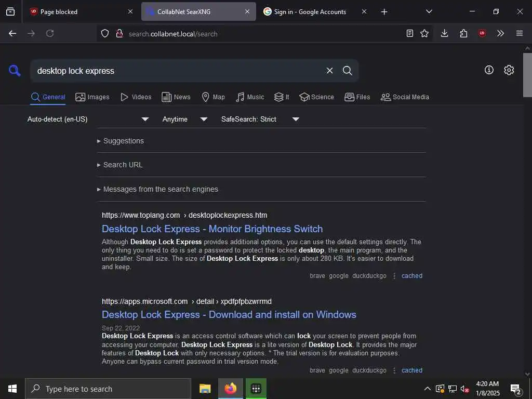Switch to Science search category
Image resolution: width=532 pixels, height=399 pixels.
pos(316,97)
